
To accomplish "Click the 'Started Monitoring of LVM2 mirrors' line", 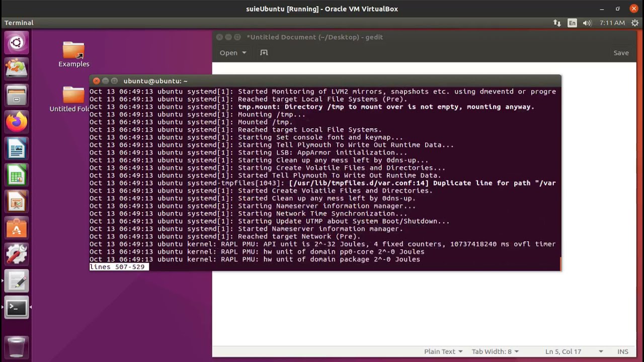I will click(323, 92).
